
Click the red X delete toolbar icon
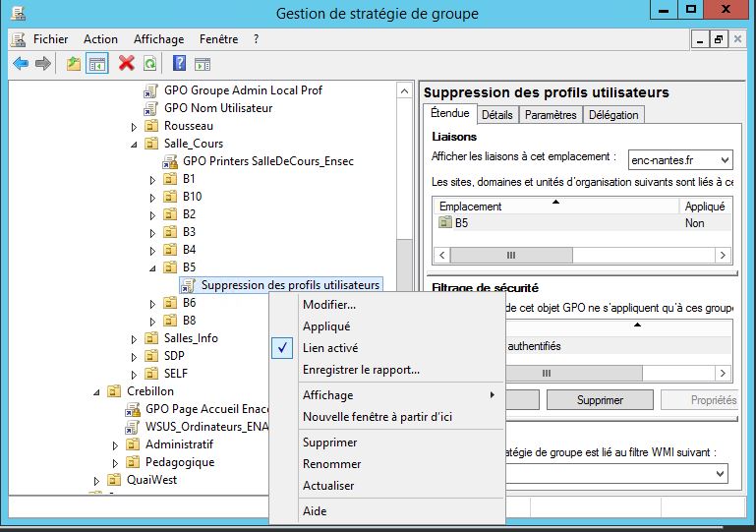click(x=126, y=63)
